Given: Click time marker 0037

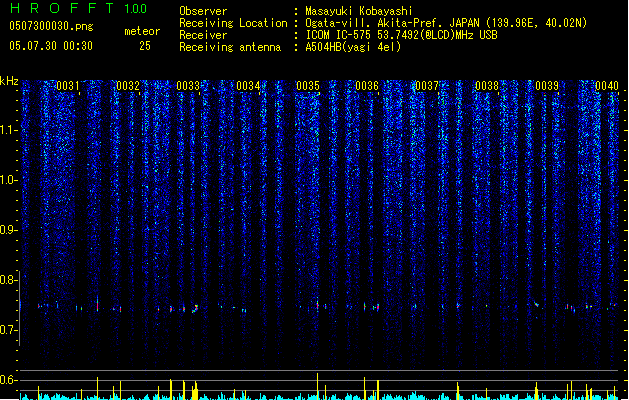Looking at the screenshot, I should pyautogui.click(x=427, y=86).
